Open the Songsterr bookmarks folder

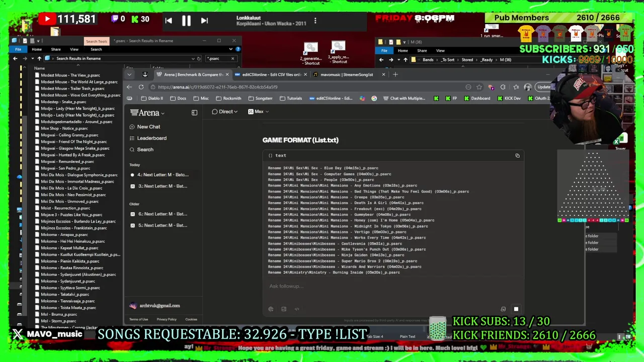(x=260, y=99)
